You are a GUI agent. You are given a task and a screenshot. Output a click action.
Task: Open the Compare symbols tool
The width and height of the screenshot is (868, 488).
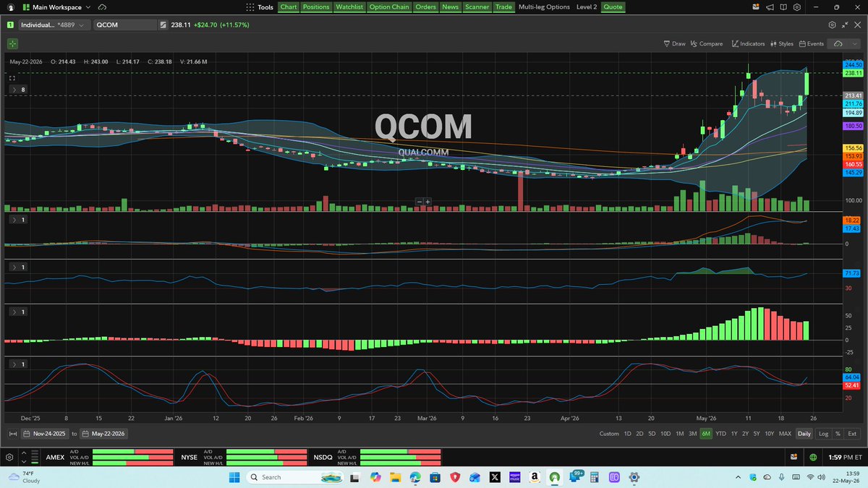coord(706,43)
